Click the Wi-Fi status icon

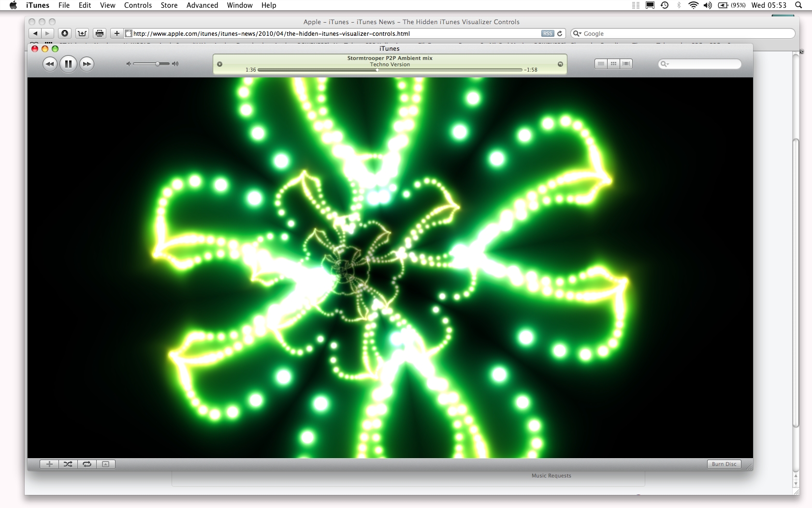coord(693,5)
